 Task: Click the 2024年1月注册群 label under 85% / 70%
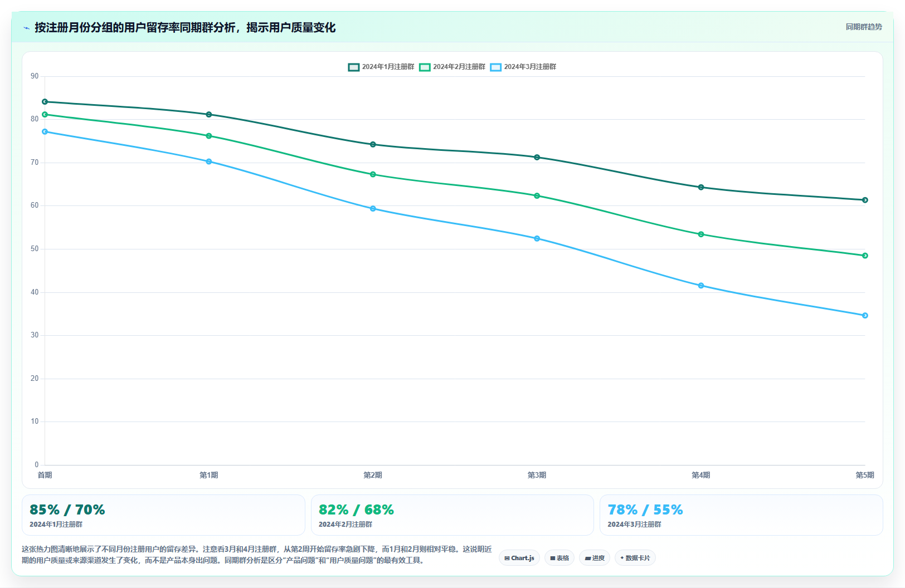[x=56, y=525]
